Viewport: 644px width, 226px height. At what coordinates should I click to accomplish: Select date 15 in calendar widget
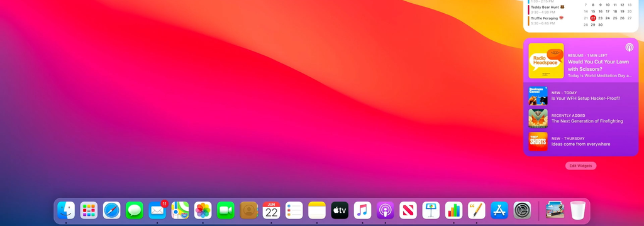[593, 11]
